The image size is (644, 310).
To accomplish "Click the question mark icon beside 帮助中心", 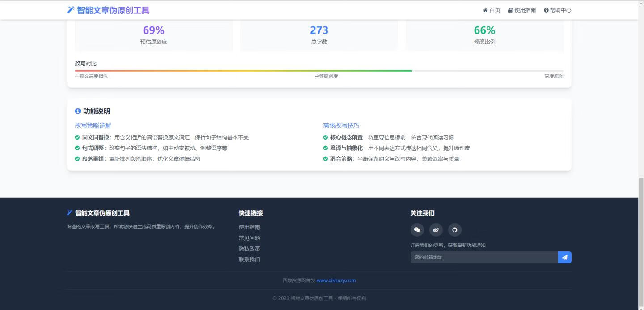I will click(x=546, y=10).
